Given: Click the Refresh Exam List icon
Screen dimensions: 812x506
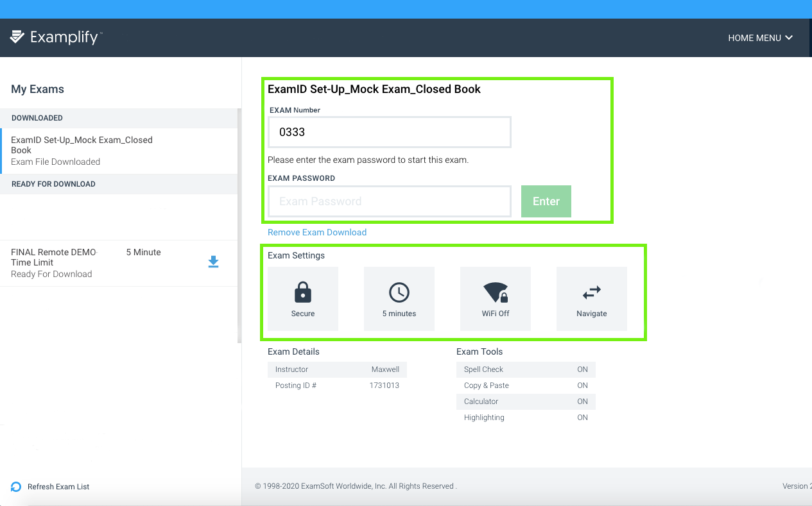Looking at the screenshot, I should pos(17,487).
